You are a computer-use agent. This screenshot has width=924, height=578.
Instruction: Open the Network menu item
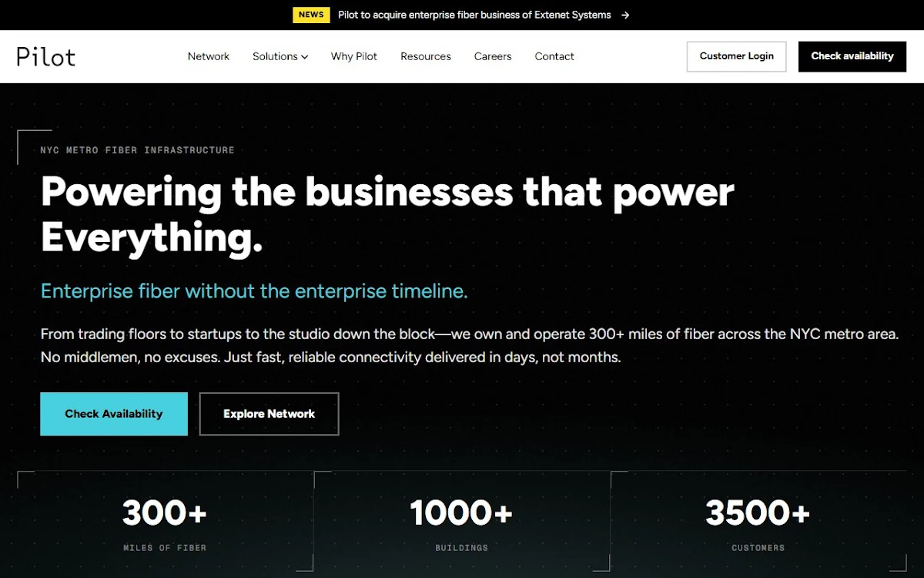click(x=209, y=56)
